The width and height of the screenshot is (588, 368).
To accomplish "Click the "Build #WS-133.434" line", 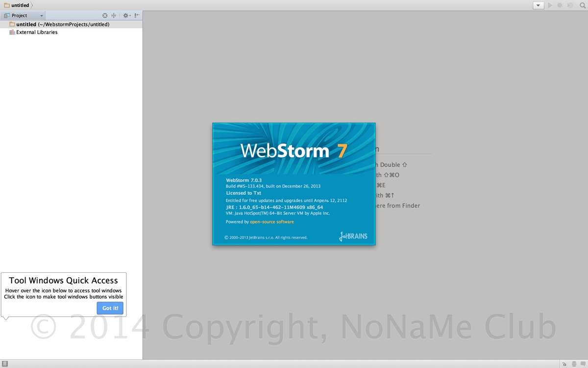I will coord(273,186).
